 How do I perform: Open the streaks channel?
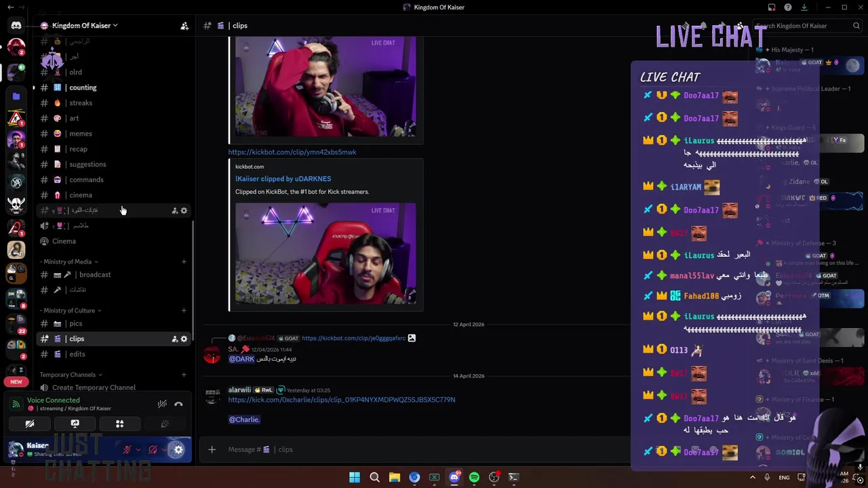click(114, 103)
